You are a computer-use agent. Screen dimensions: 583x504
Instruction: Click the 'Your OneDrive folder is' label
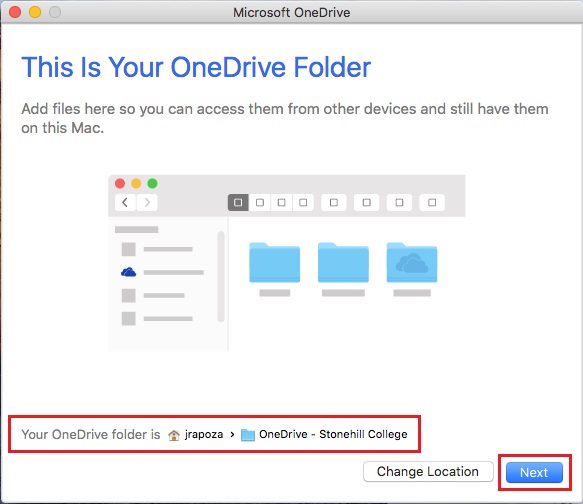[x=91, y=434]
